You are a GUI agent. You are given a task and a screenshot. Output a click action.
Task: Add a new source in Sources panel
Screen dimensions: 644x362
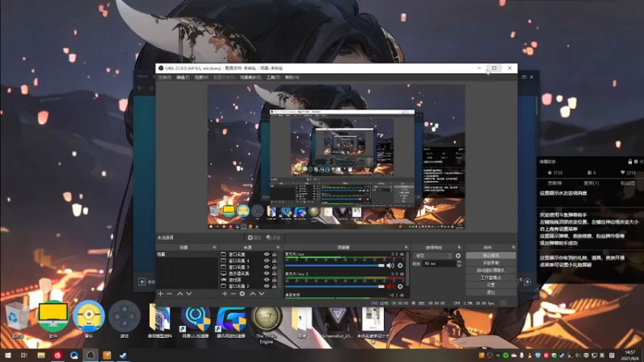click(x=225, y=294)
